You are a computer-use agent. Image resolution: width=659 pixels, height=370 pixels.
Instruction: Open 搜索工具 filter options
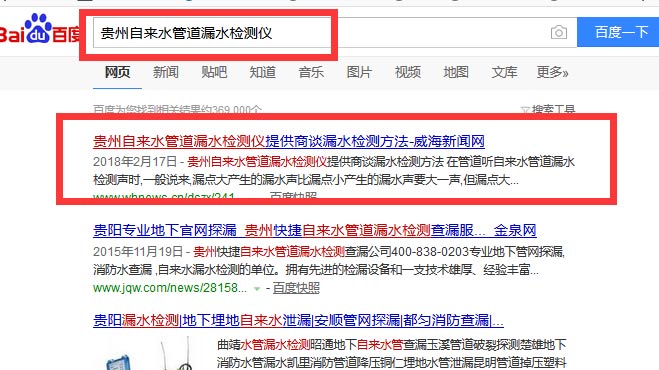pos(548,109)
